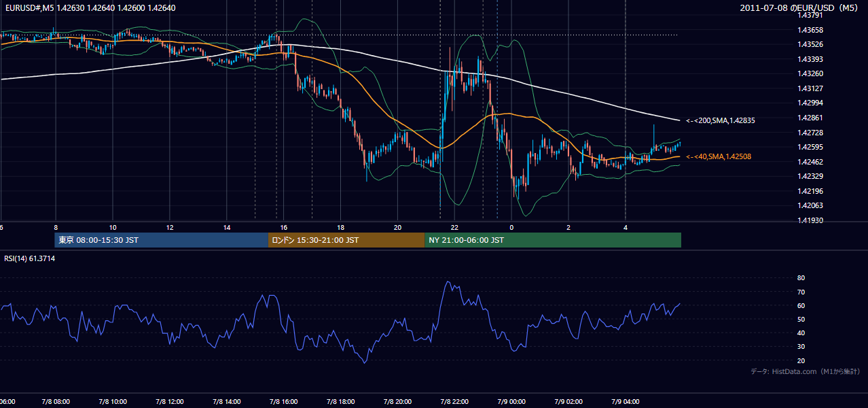Click hour label 10 under the price chart

point(113,227)
